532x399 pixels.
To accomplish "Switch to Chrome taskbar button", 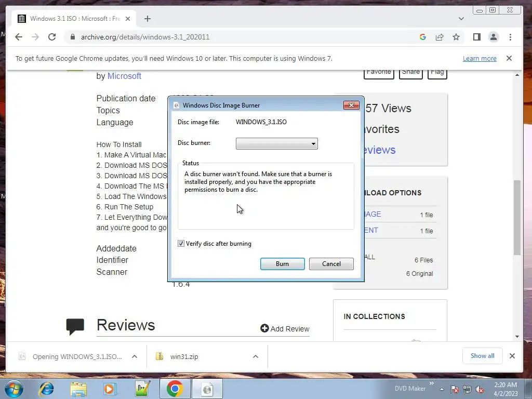I will [175, 389].
